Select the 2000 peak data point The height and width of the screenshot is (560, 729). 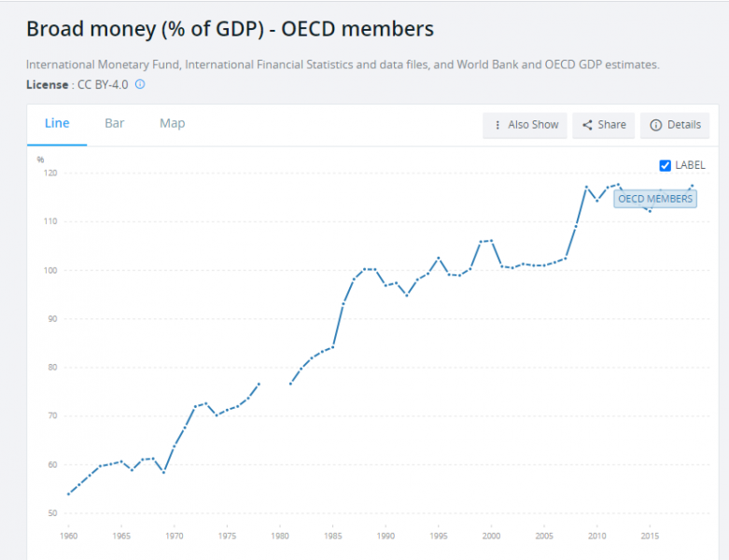click(x=491, y=241)
